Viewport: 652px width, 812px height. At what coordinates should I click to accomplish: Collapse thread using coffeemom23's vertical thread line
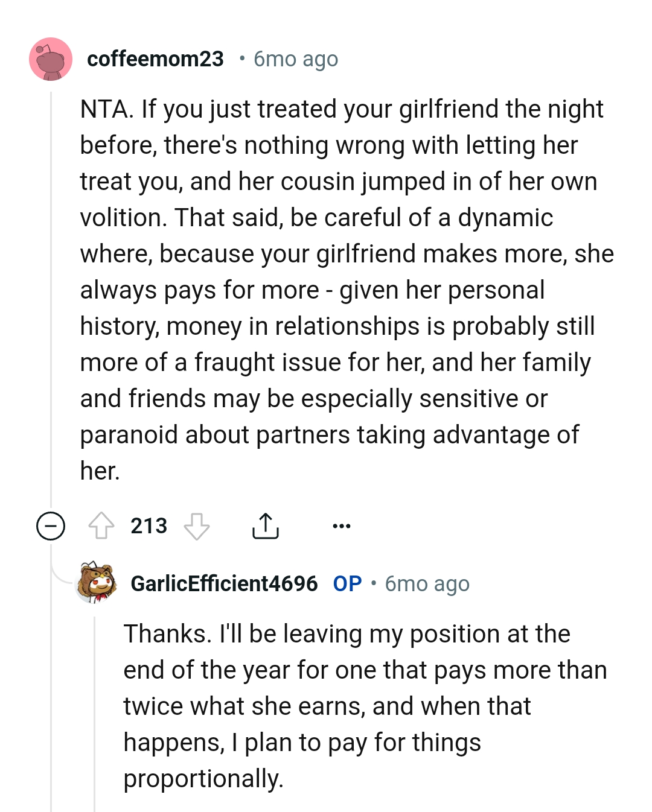pyautogui.click(x=51, y=302)
